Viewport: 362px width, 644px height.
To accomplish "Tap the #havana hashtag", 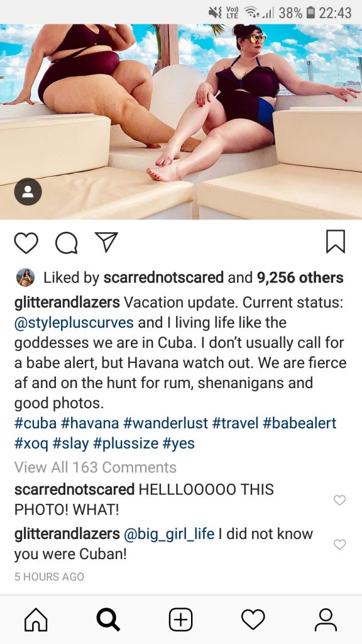I will point(89,423).
